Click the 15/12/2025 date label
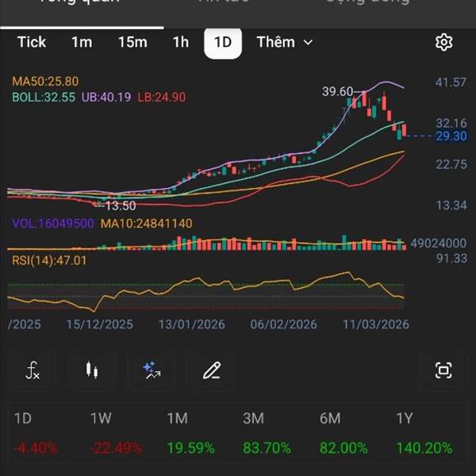476x476 pixels. tap(100, 324)
